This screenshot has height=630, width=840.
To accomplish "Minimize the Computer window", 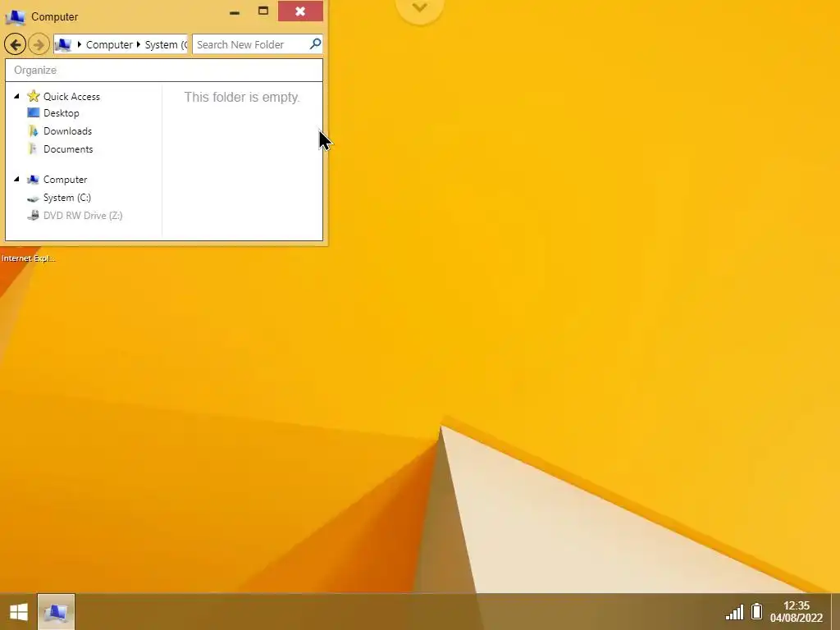I will click(235, 11).
